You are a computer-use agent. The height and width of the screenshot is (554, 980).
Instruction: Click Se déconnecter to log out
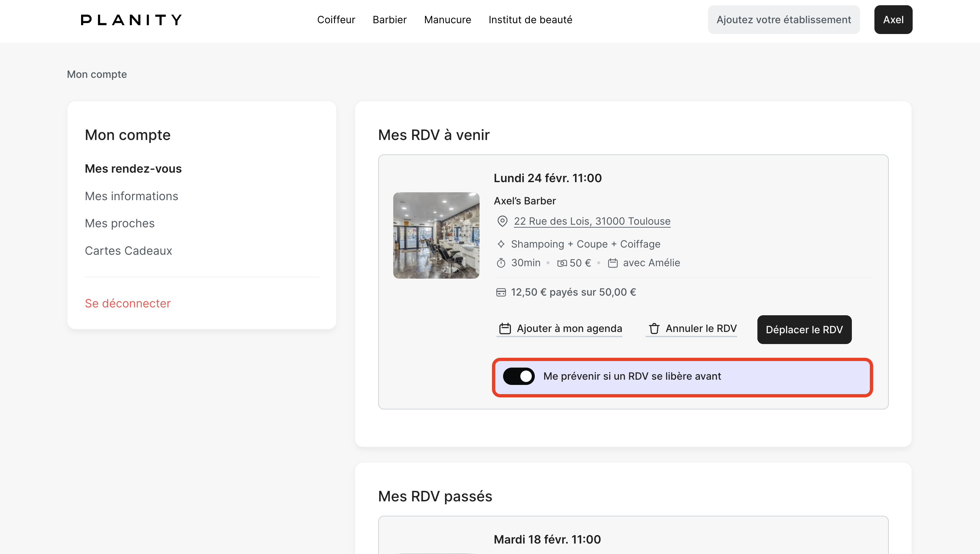(127, 303)
